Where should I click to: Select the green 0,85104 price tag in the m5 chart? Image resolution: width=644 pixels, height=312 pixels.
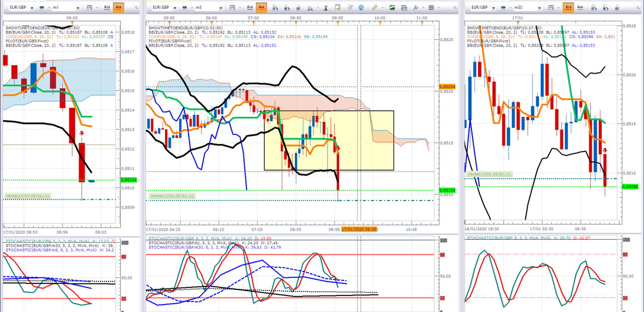pyautogui.click(x=447, y=190)
